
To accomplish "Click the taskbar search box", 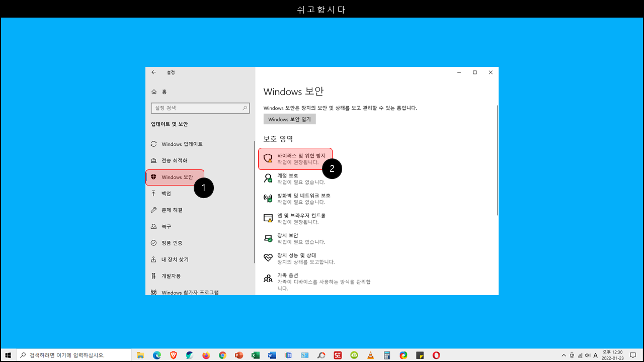I will [x=73, y=355].
